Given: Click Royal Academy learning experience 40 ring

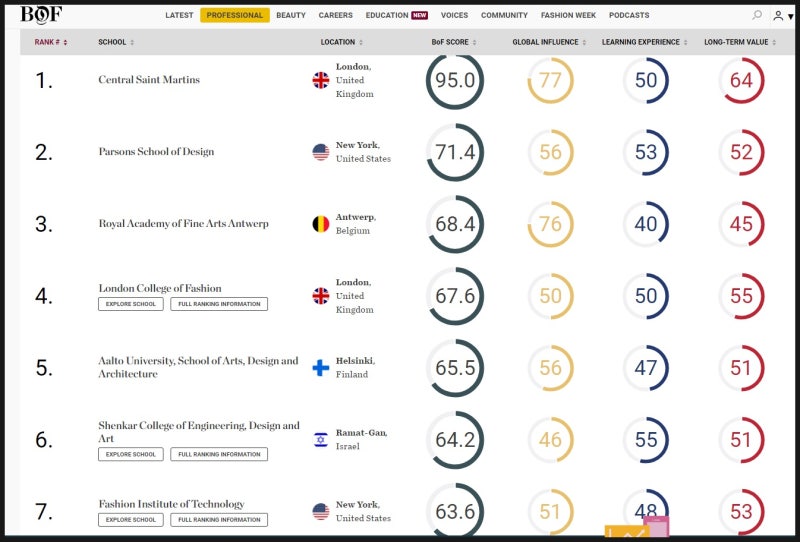Looking at the screenshot, I should coord(646,224).
